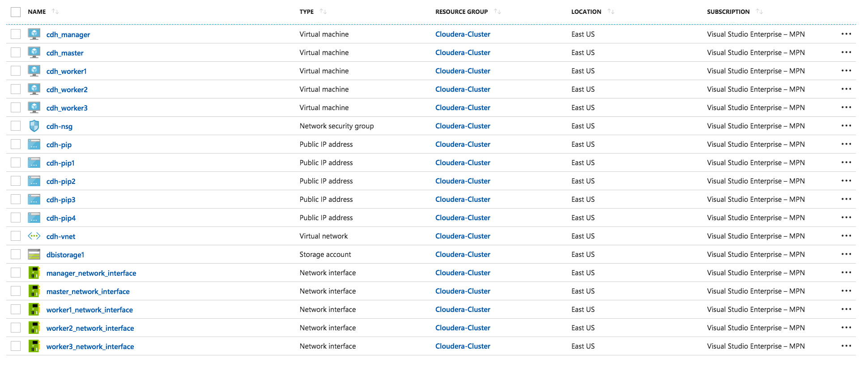Click the NIC icon for manager_network_interface

click(x=34, y=273)
